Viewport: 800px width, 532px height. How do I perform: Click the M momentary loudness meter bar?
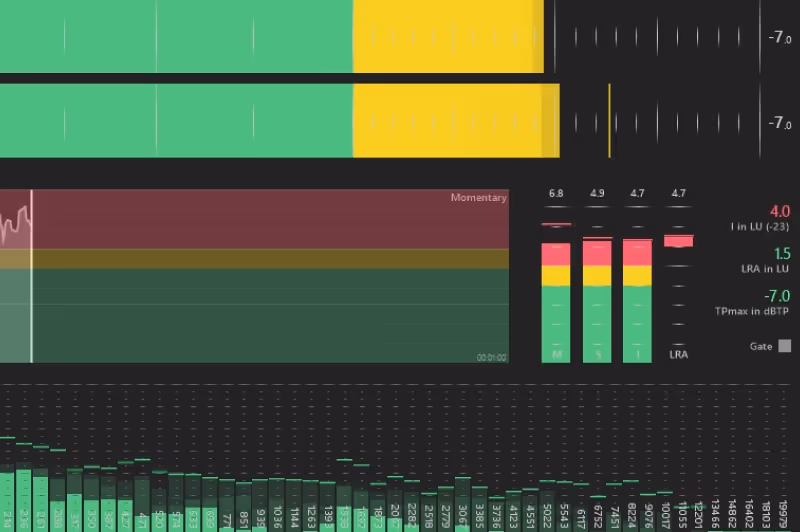tap(556, 300)
